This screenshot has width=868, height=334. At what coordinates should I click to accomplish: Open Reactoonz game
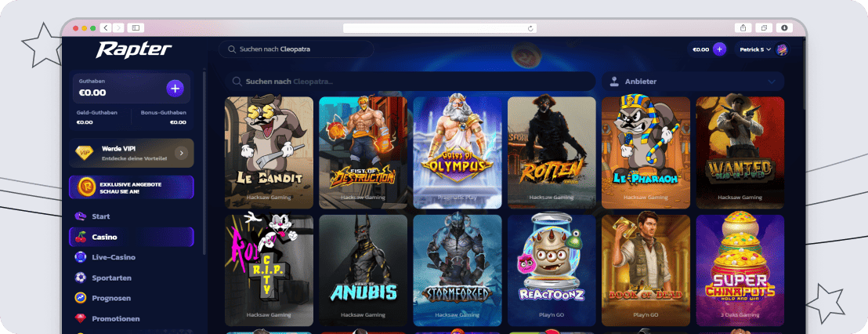552,270
